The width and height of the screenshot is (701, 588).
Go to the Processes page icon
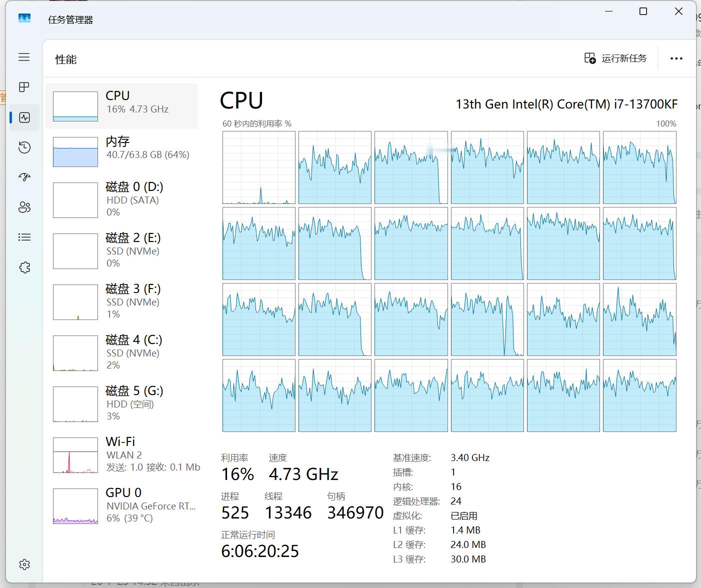[x=24, y=87]
